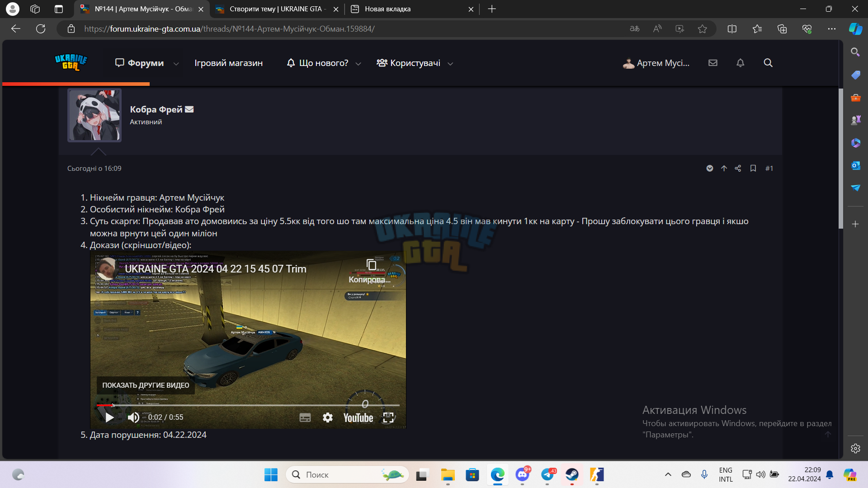Open Telegram from taskbar
Image resolution: width=868 pixels, height=488 pixels.
[547, 475]
